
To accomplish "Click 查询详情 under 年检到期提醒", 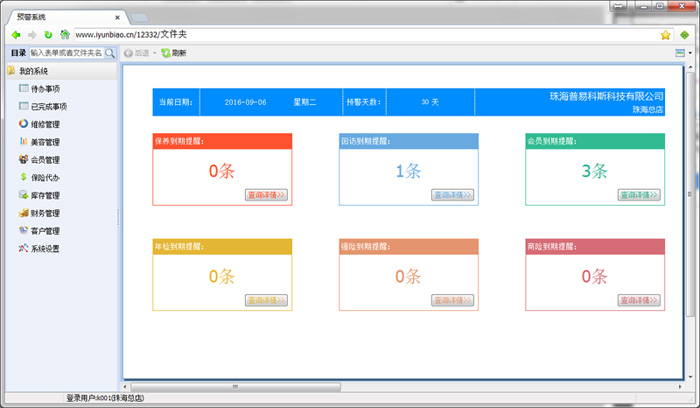I will click(x=266, y=300).
